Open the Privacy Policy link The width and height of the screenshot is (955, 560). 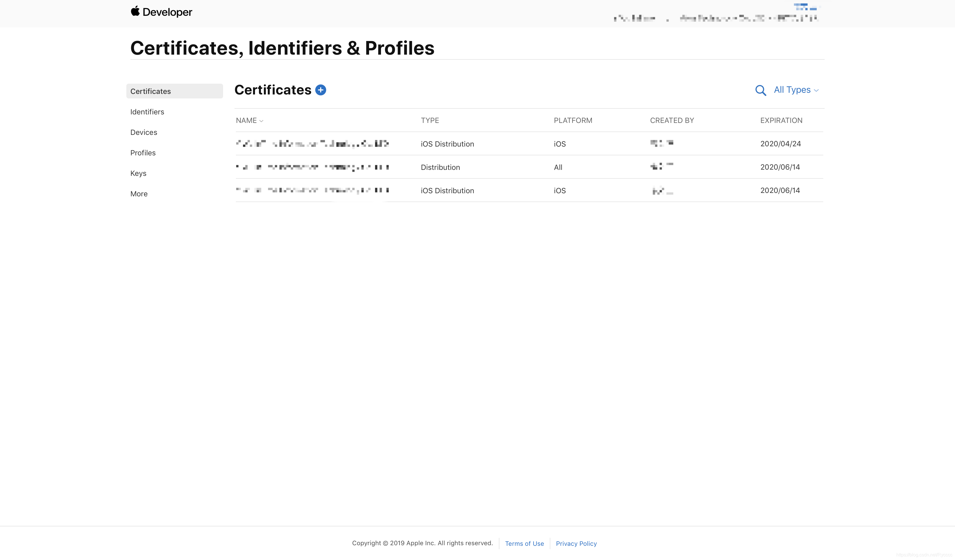[x=577, y=543]
